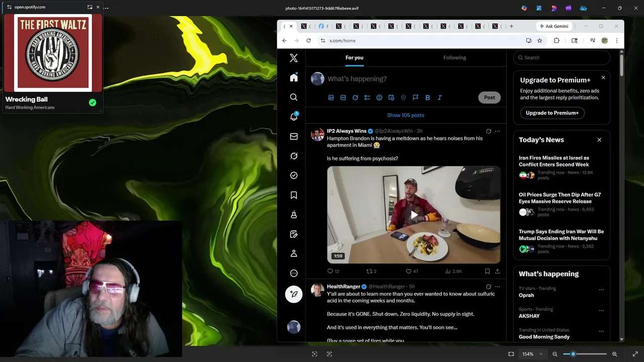This screenshot has height=362, width=644.
Task: Open Chrome Extensions puzzle icon
Action: tap(556, 41)
